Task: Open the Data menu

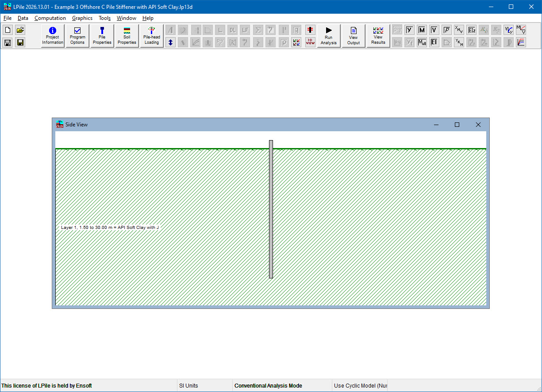Action: (x=23, y=18)
